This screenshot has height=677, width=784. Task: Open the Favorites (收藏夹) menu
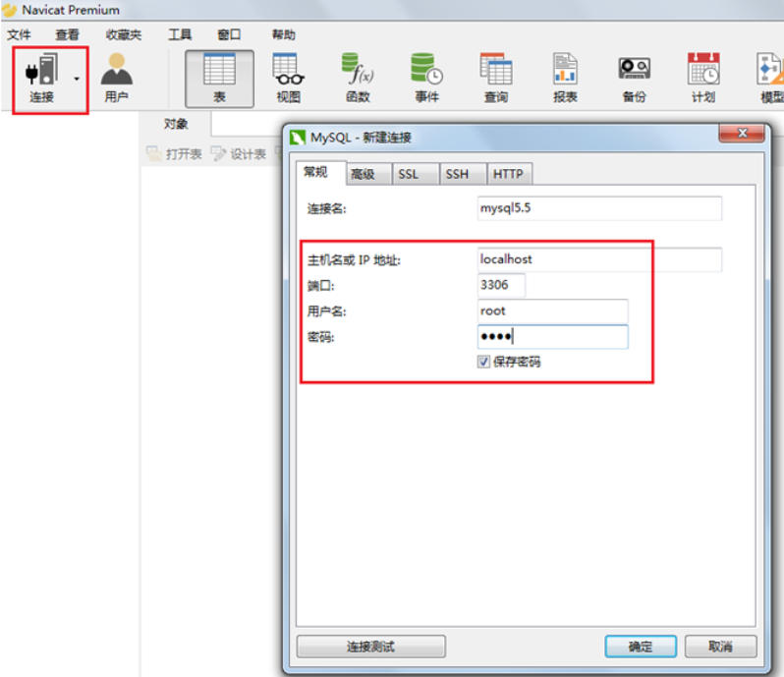click(x=124, y=34)
